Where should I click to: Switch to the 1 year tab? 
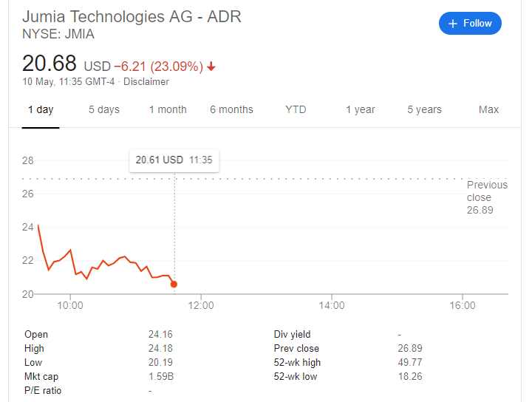click(360, 109)
